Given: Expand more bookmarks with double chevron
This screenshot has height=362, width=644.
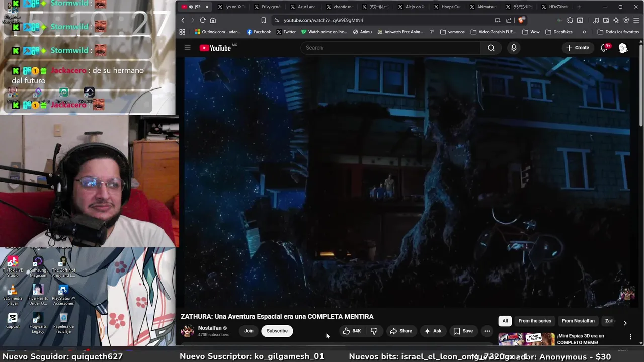Looking at the screenshot, I should coord(584,32).
